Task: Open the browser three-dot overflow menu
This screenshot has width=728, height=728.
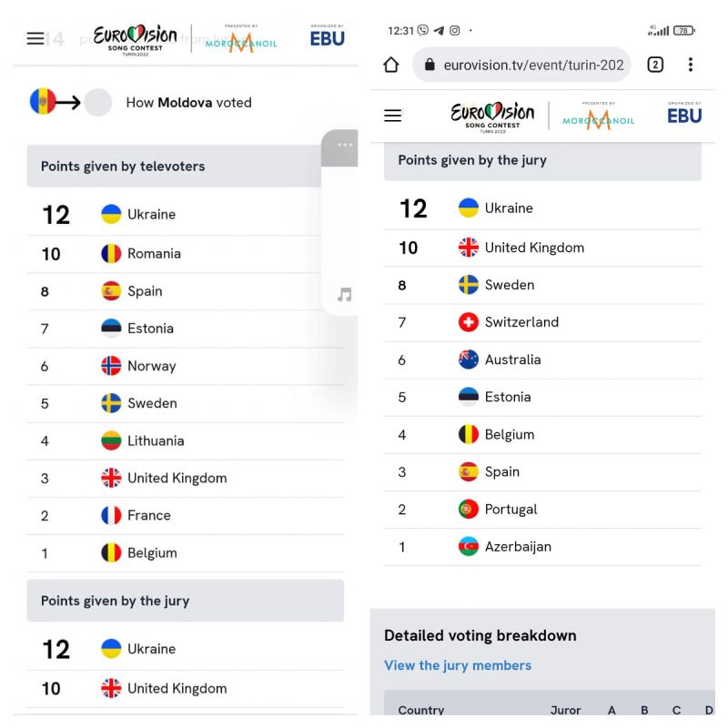Action: [691, 65]
